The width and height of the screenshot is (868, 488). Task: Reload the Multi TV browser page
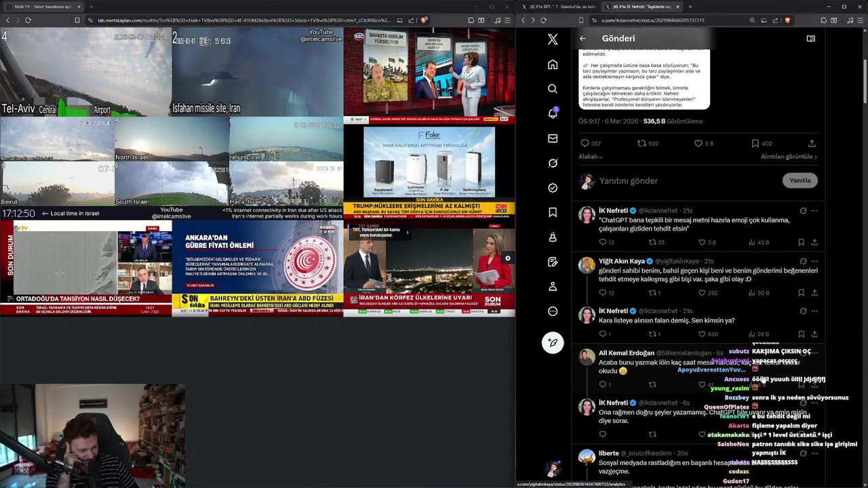[28, 20]
